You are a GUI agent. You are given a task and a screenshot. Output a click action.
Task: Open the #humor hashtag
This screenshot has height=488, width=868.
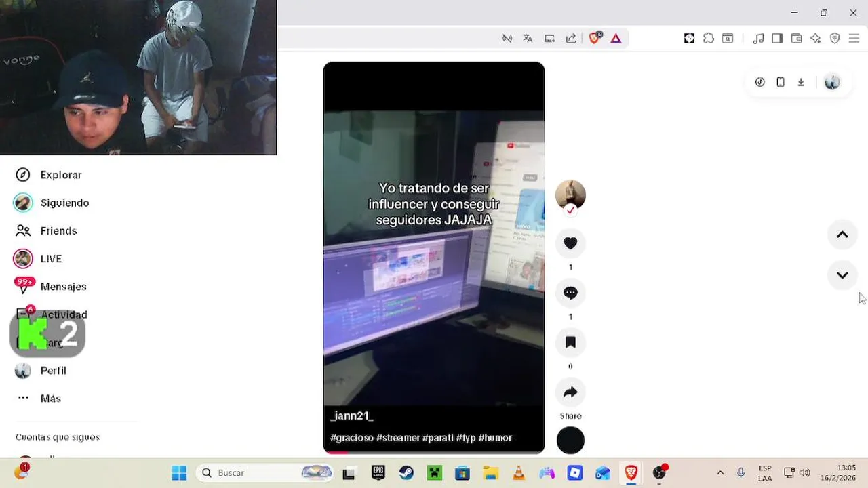[x=495, y=438]
